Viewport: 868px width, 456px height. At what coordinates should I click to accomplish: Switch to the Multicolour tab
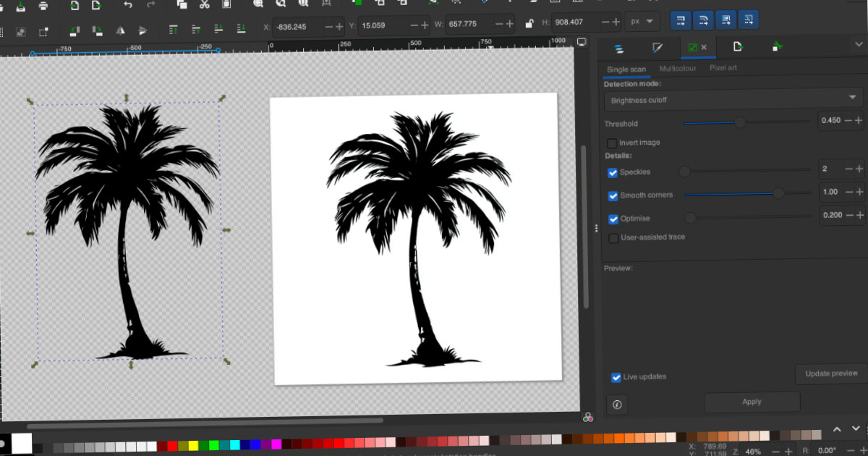pyautogui.click(x=678, y=68)
